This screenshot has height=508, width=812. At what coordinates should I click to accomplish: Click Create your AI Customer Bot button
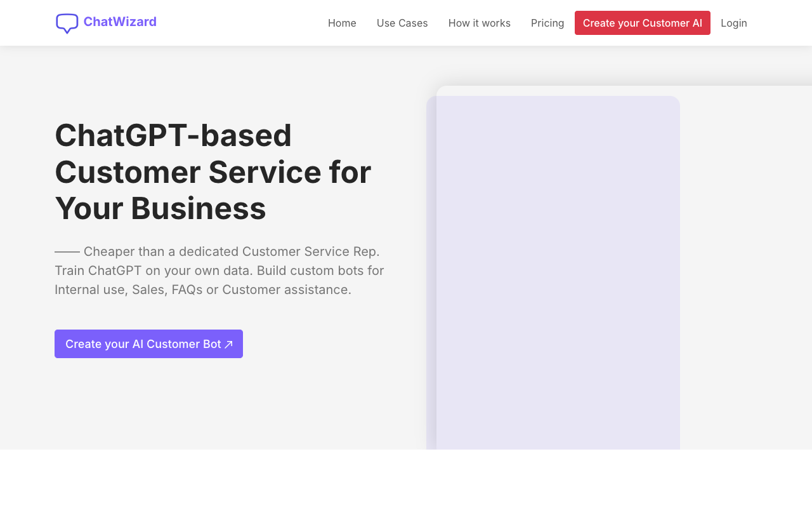tap(148, 344)
